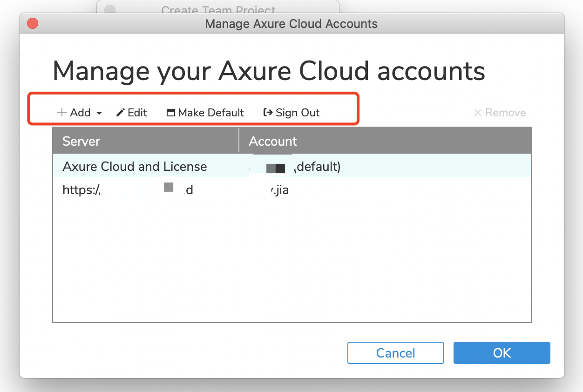Click the greyed Remove text label
Viewport: 583px width, 392px height.
(505, 113)
